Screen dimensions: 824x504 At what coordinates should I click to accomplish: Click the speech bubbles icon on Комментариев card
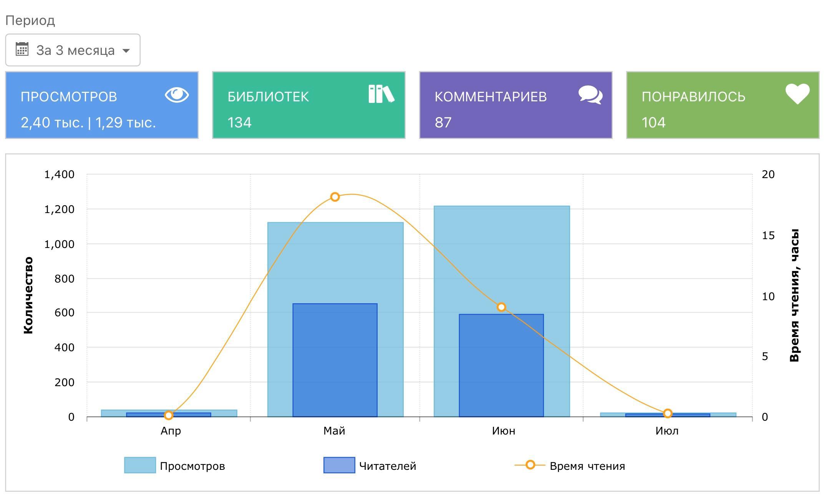590,95
